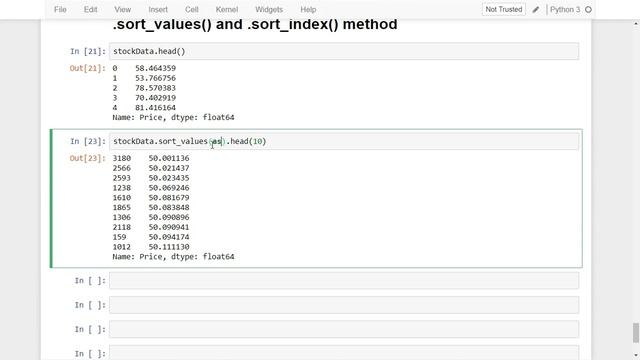The width and height of the screenshot is (640, 360).
Task: Click the first empty code cell
Action: (344, 280)
